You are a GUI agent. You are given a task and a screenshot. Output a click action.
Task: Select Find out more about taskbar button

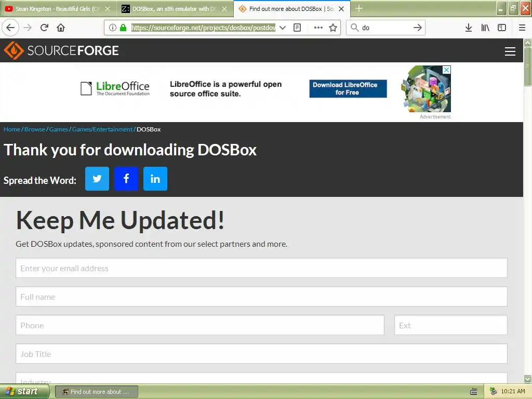(x=96, y=392)
